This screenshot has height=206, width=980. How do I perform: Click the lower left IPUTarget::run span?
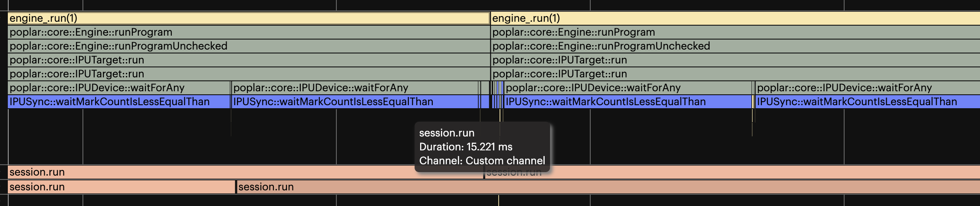click(249, 74)
